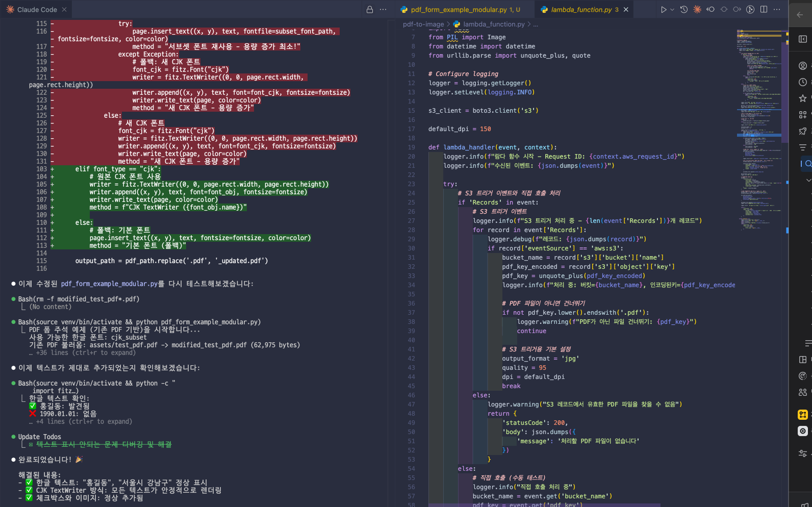Open the run options dropdown arrow
Viewport: 812px width, 507px height.
672,10
